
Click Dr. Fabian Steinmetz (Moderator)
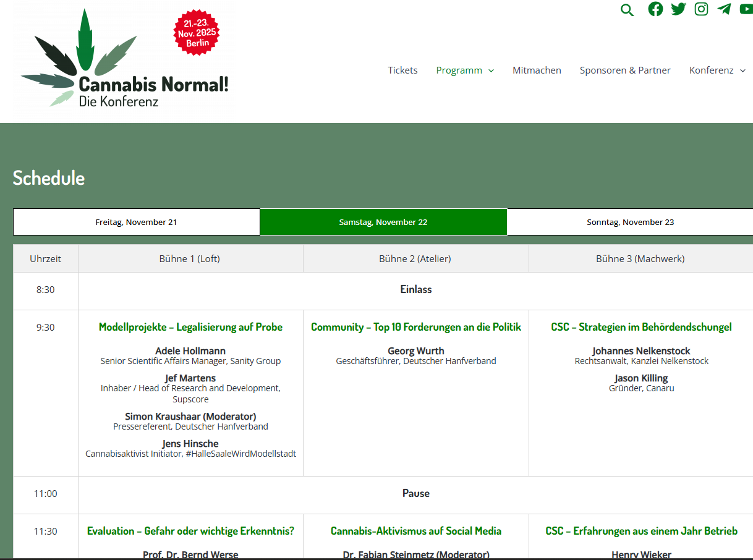pyautogui.click(x=416, y=554)
